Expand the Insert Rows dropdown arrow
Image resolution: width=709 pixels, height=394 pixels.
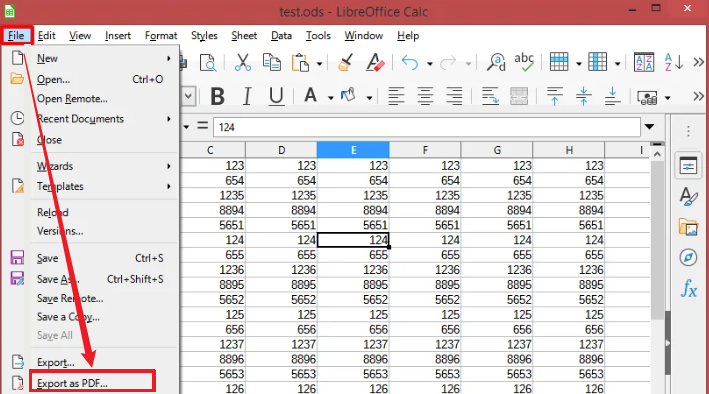(578, 64)
